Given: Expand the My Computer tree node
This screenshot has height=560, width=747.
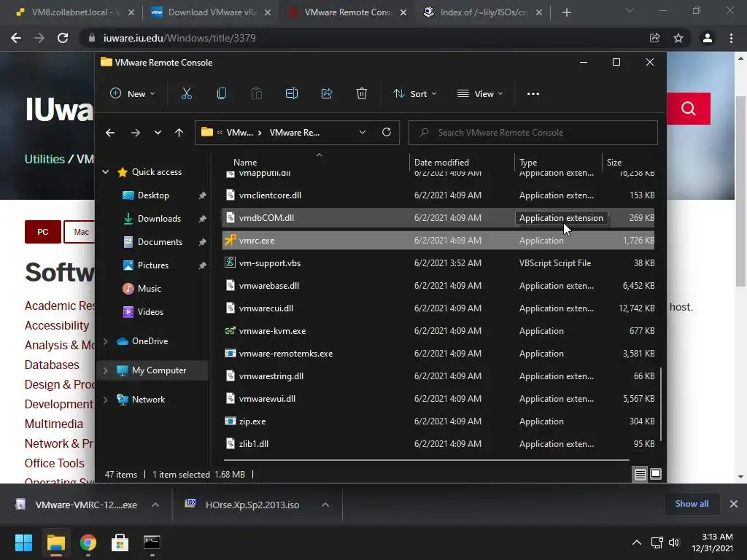Looking at the screenshot, I should 105,370.
